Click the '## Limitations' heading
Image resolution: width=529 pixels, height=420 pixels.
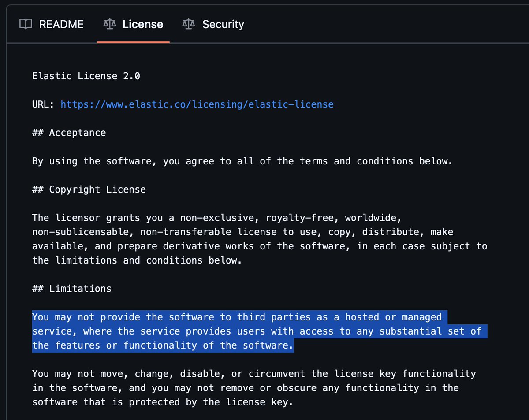click(x=72, y=289)
